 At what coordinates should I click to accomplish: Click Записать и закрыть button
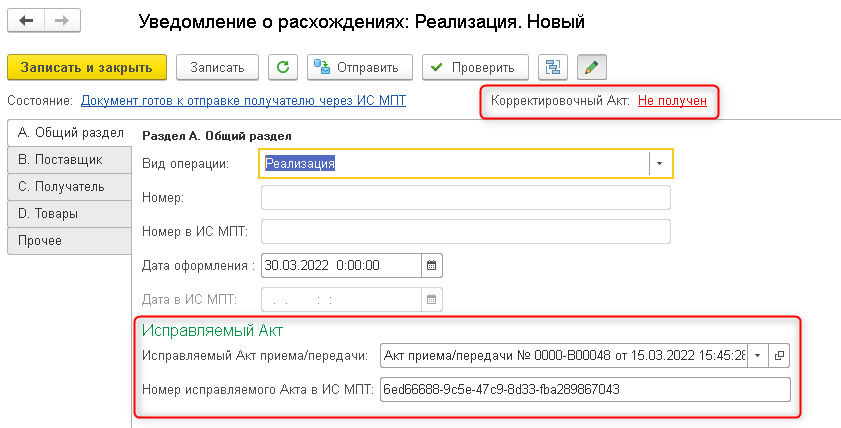tap(87, 68)
